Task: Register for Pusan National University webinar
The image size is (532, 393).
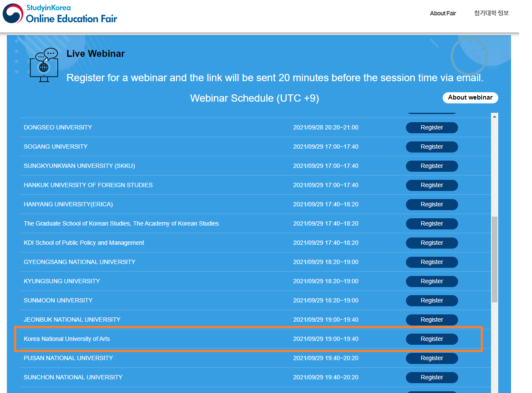Action: (x=432, y=358)
